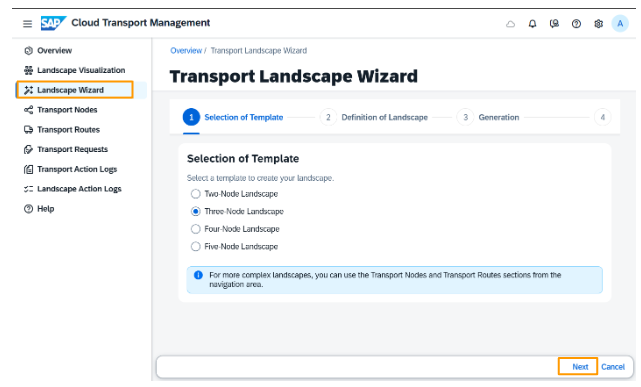Click the Transport Landscape Wizard breadcrumb text
Image resolution: width=641 pixels, height=387 pixels.
point(259,51)
